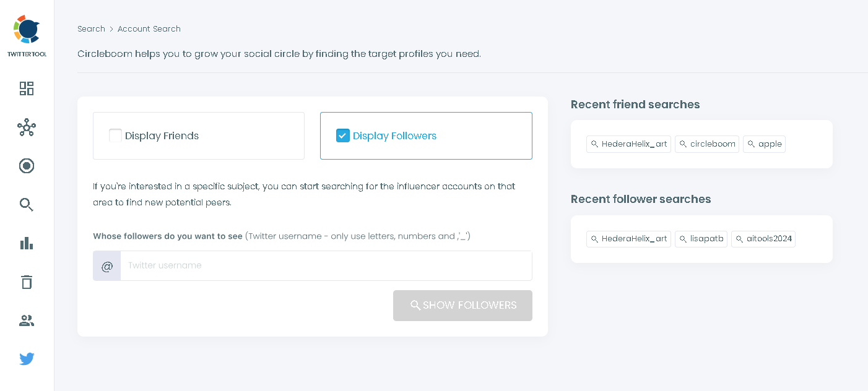The height and width of the screenshot is (391, 868).
Task: Open recent follower search aitools2024
Action: [x=763, y=238]
